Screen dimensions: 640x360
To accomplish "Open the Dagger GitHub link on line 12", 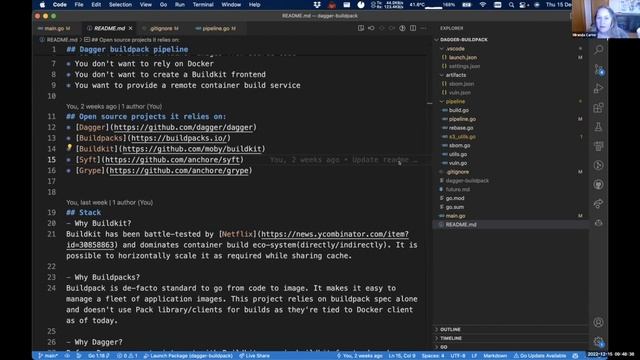I will point(183,127).
